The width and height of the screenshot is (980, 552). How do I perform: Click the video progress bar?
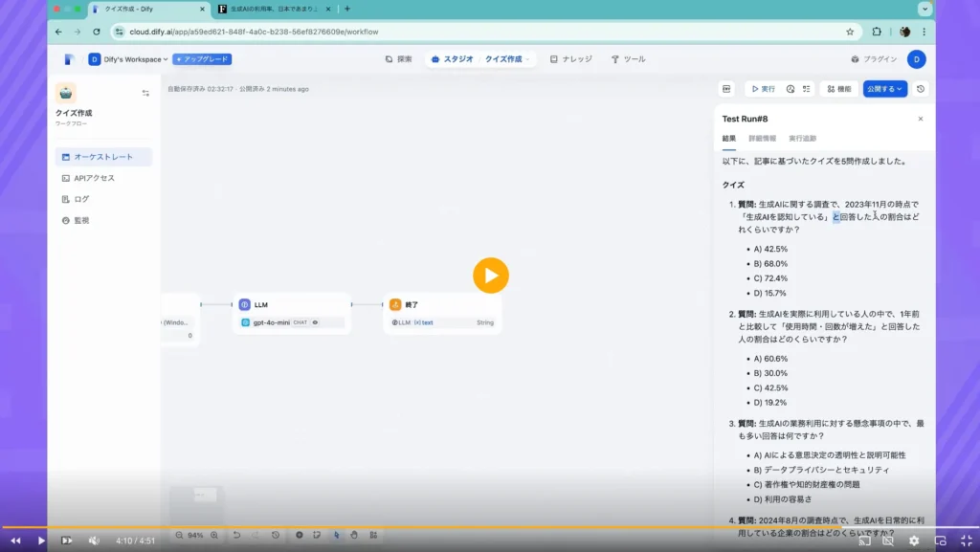pyautogui.click(x=479, y=527)
